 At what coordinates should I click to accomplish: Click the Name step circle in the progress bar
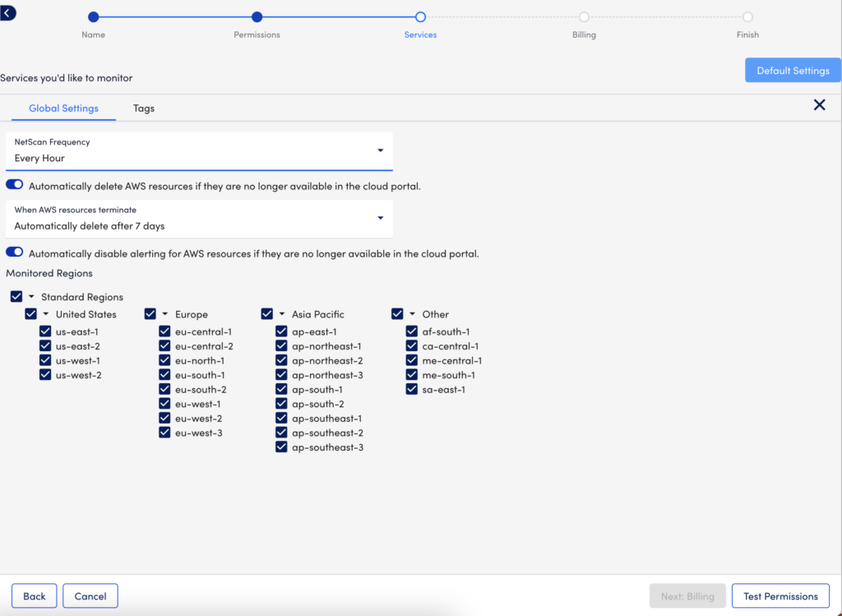pyautogui.click(x=93, y=16)
